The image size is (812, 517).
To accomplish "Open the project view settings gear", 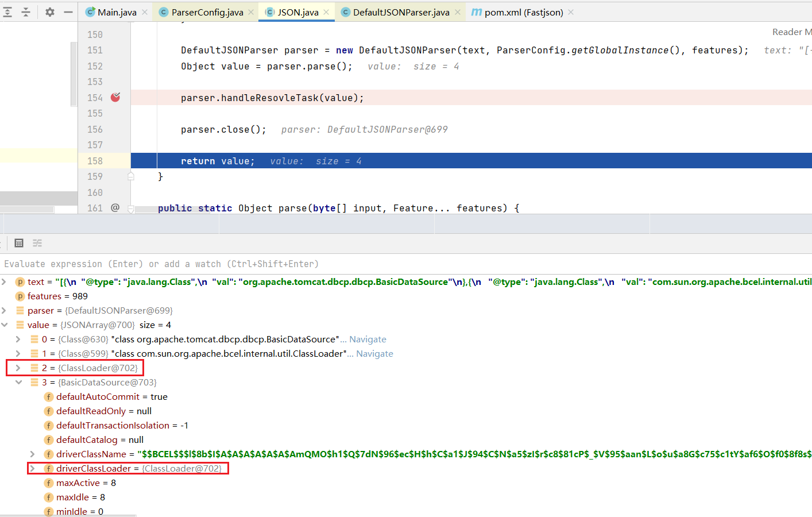I will (50, 12).
